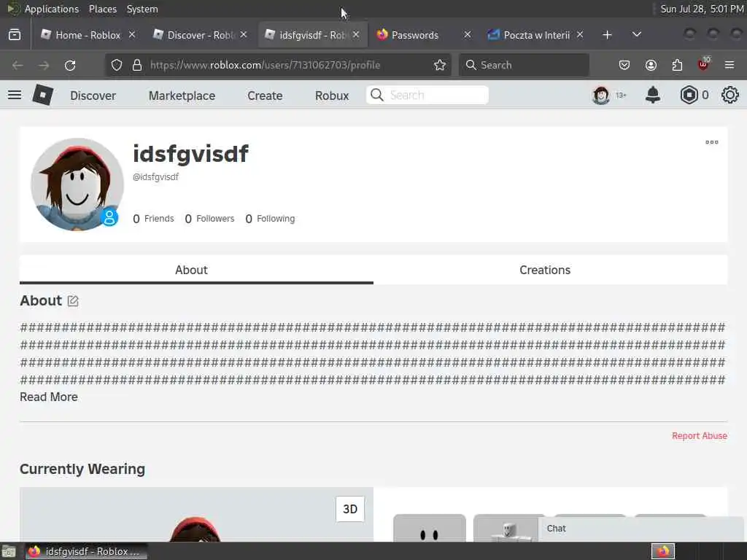747x560 pixels.
Task: Open the Firefox extensions puzzle icon
Action: (x=677, y=65)
